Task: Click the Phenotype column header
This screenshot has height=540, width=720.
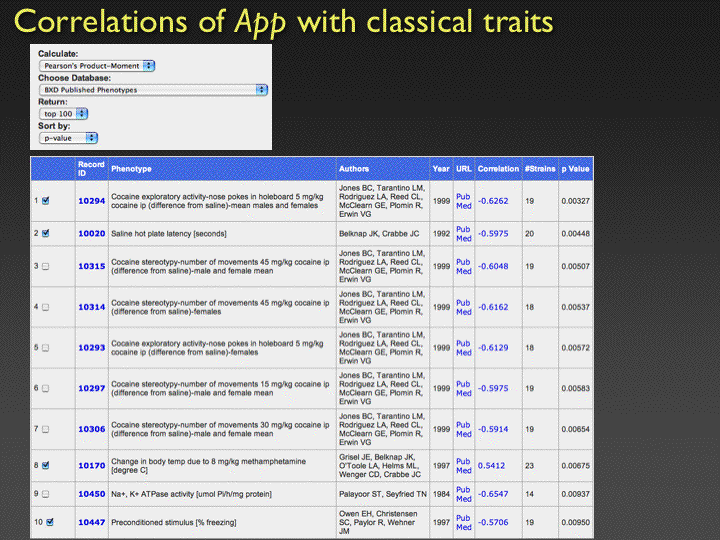Action: pos(131,169)
